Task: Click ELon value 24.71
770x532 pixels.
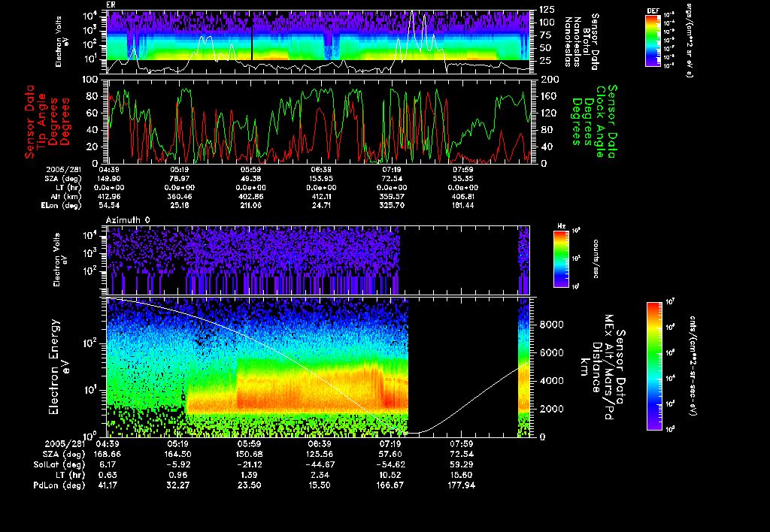Action: pos(321,206)
